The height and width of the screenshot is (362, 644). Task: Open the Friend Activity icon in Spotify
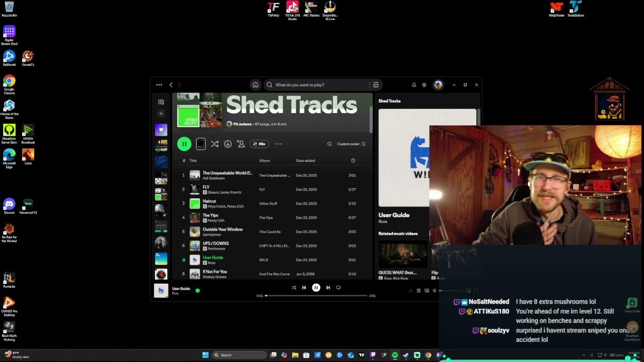(425, 85)
